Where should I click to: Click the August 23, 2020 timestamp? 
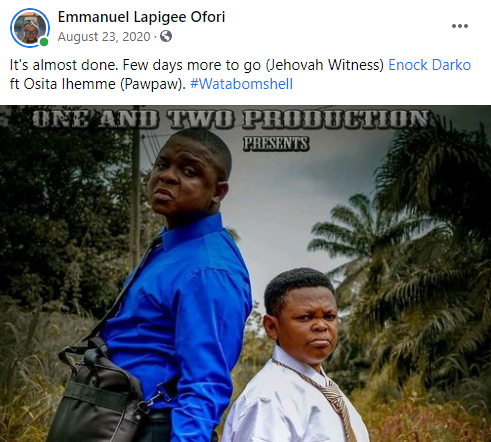tap(104, 36)
